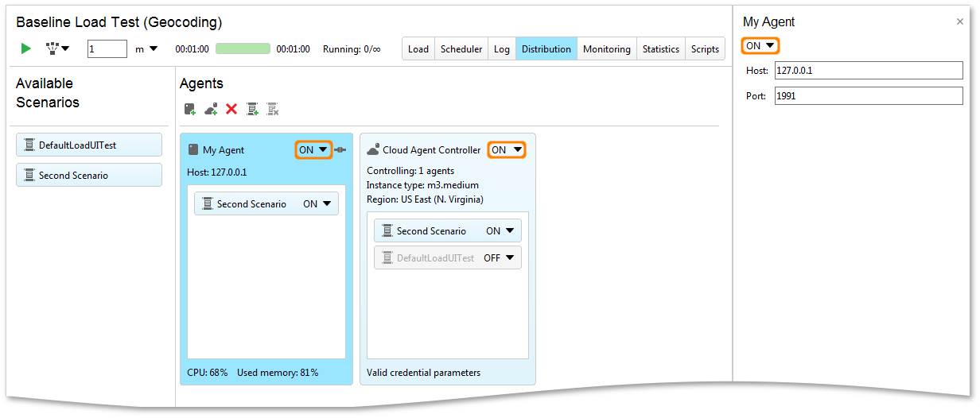This screenshot has height=418, width=980.
Task: Switch to the Scheduler tab
Action: pos(461,48)
